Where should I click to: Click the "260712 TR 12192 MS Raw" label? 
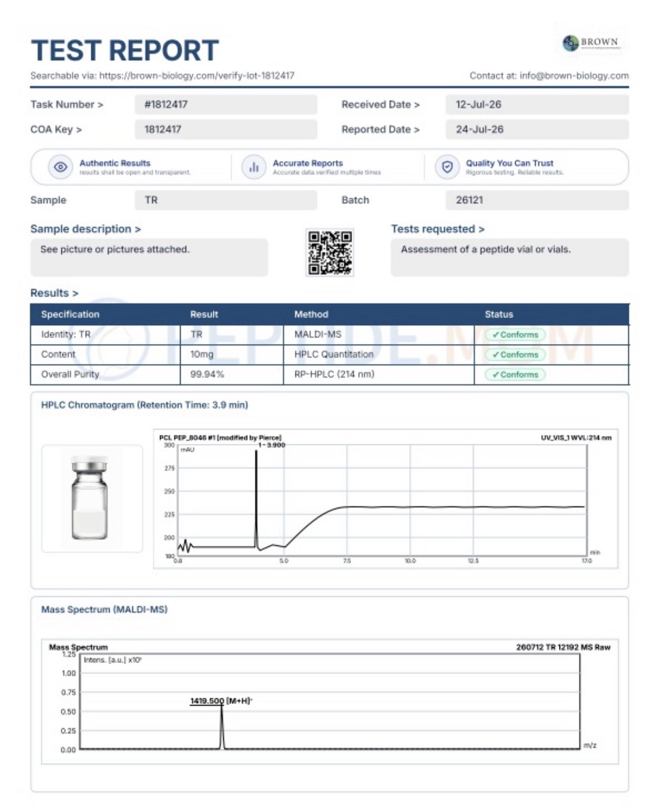pyautogui.click(x=563, y=647)
